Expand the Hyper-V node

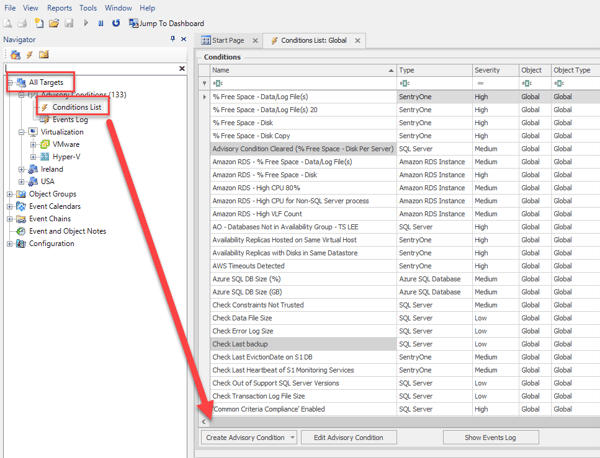(x=33, y=157)
